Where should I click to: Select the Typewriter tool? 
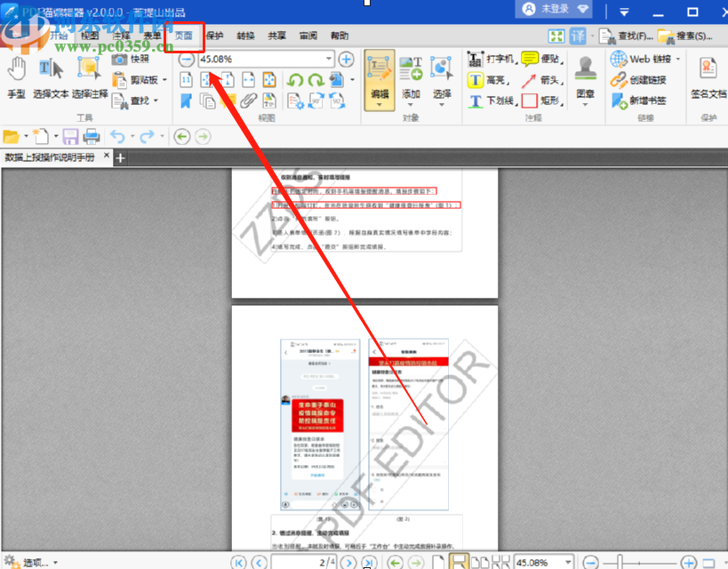point(492,59)
